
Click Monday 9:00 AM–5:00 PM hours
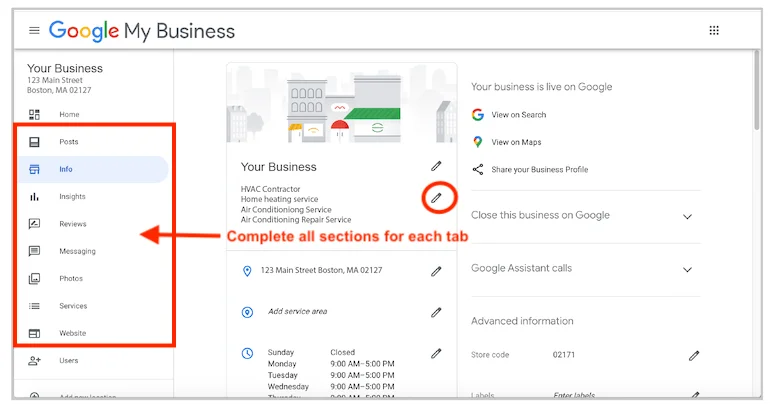pos(331,364)
